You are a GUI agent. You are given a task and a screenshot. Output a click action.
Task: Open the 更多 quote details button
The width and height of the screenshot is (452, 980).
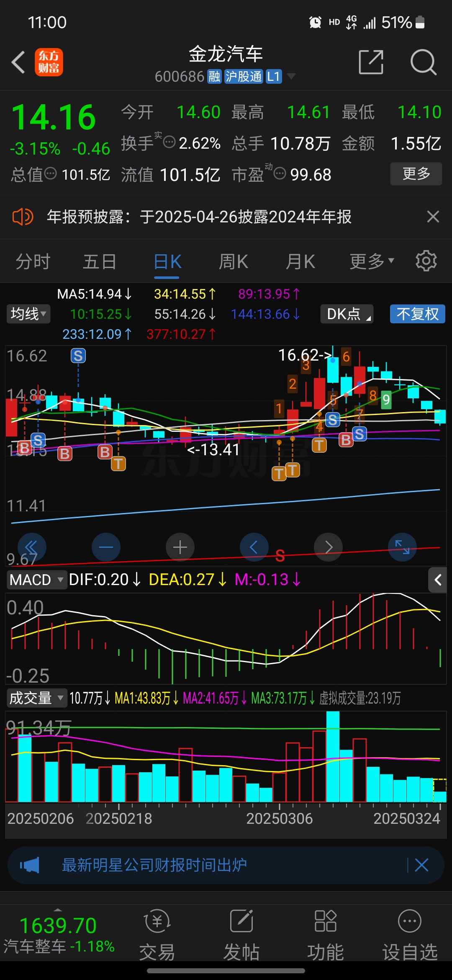coord(416,174)
